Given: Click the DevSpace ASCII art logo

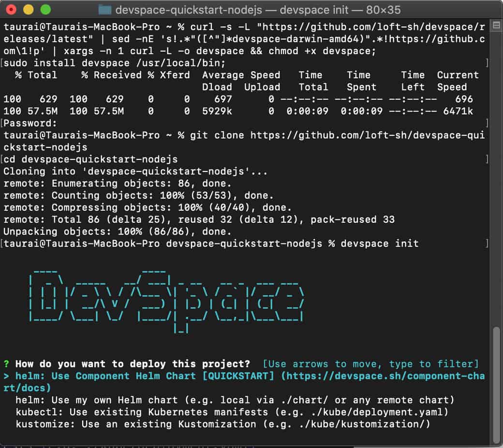Looking at the screenshot, I should [169, 300].
